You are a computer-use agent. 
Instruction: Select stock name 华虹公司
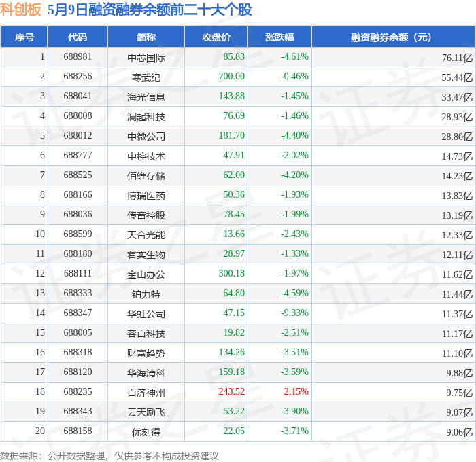coord(146,314)
